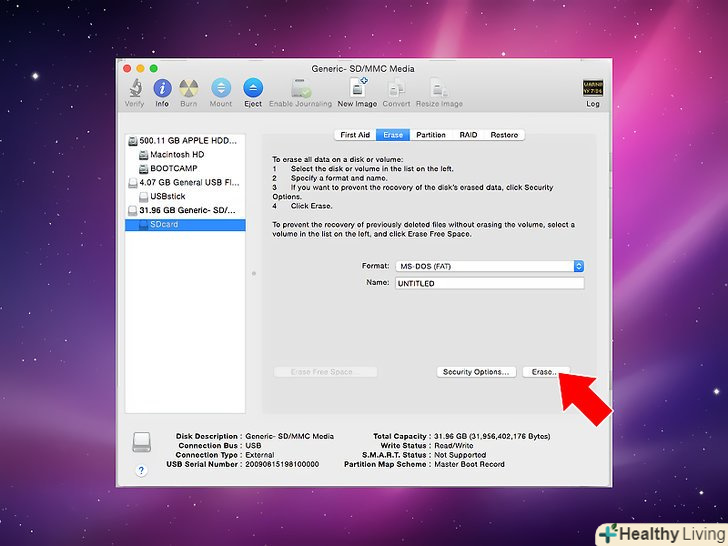Switch to the Partition tab

[x=430, y=135]
